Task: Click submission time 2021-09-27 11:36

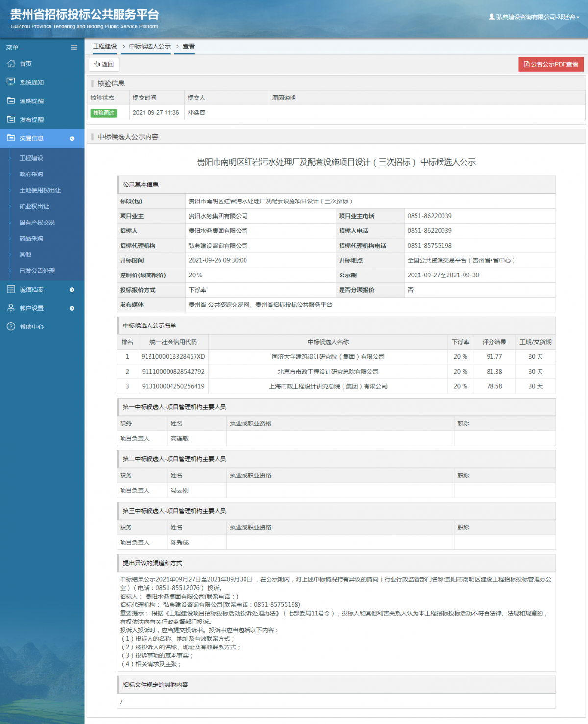Action: [156, 113]
